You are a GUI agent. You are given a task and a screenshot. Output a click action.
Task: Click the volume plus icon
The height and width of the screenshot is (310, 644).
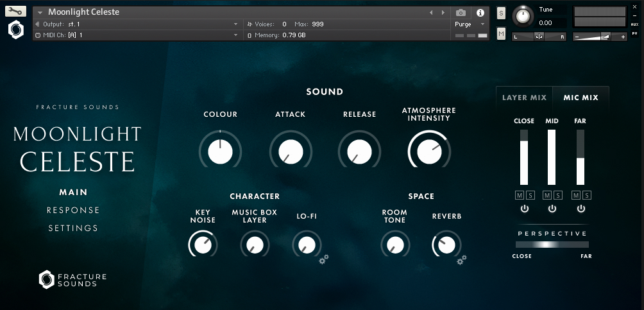coord(623,37)
